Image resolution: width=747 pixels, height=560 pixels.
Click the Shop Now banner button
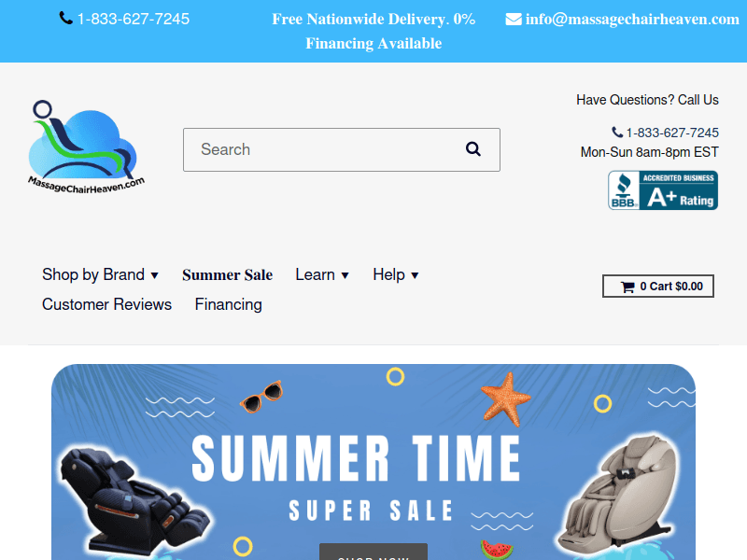pyautogui.click(x=373, y=553)
